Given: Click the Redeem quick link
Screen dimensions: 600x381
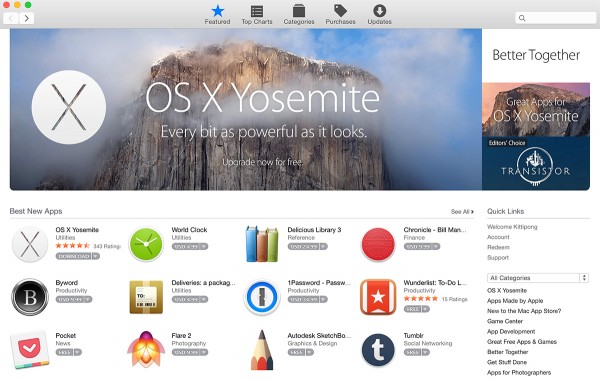Looking at the screenshot, I should click(498, 247).
